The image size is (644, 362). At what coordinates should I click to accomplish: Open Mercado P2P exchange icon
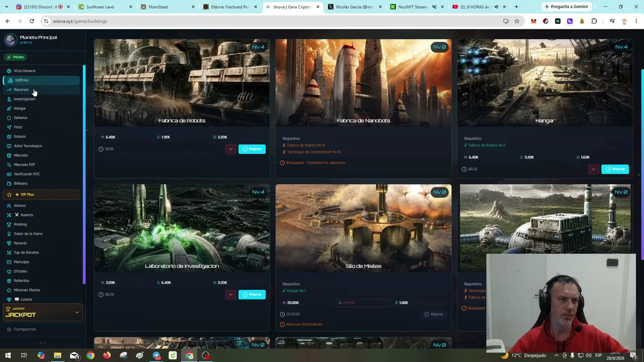coord(9,165)
